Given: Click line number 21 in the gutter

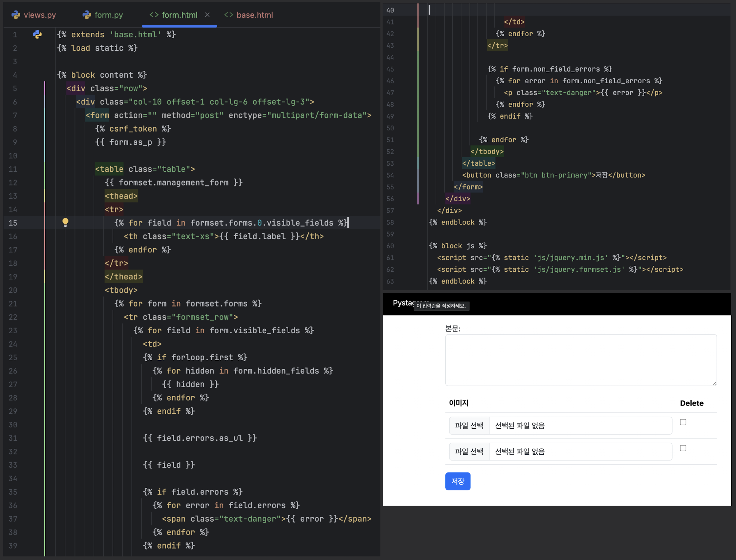Looking at the screenshot, I should pos(13,304).
